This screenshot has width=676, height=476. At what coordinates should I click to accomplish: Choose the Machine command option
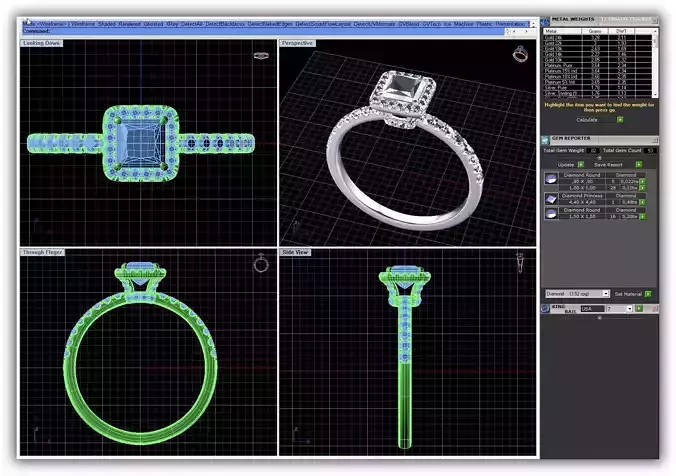463,24
